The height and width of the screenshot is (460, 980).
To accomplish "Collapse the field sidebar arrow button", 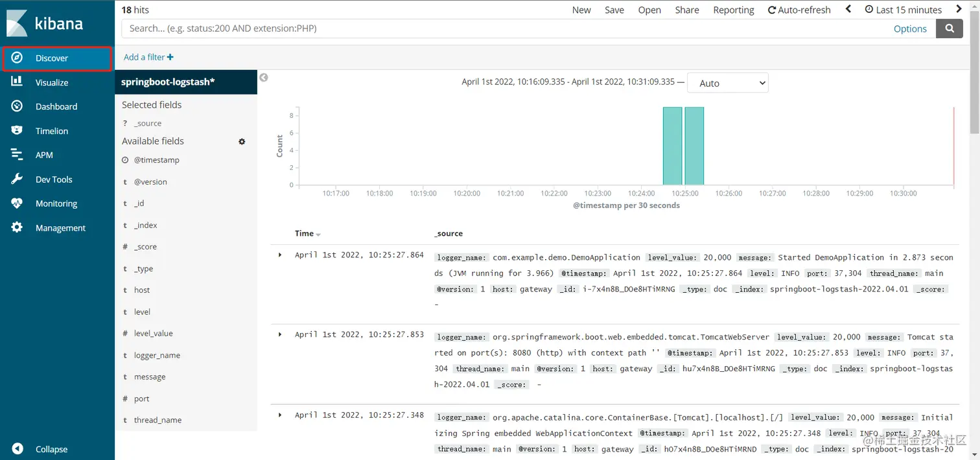I will tap(264, 77).
